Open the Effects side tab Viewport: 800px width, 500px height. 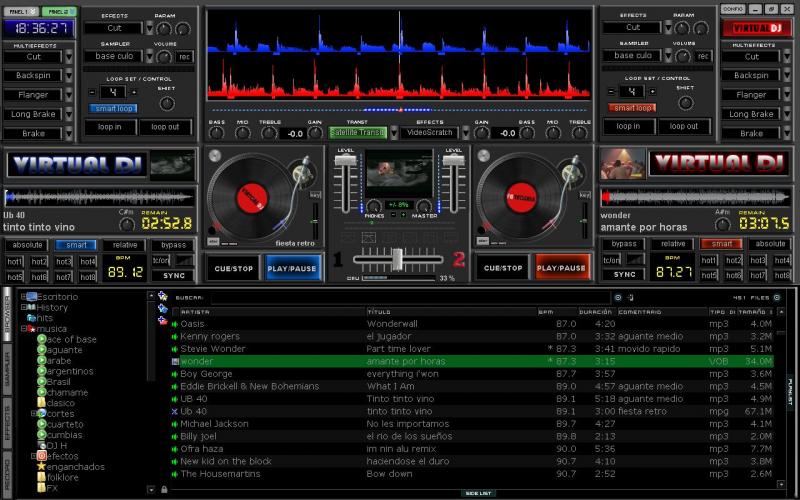pos(7,422)
